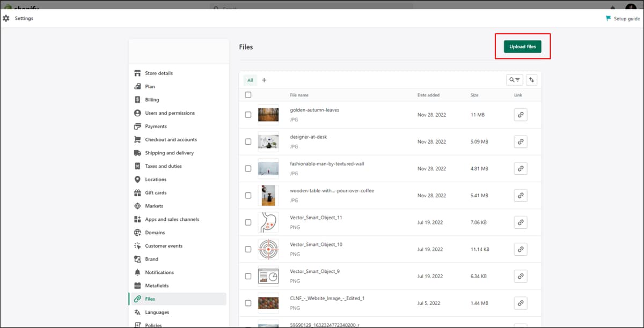Click the Date added column header
Image resolution: width=644 pixels, height=328 pixels.
428,95
